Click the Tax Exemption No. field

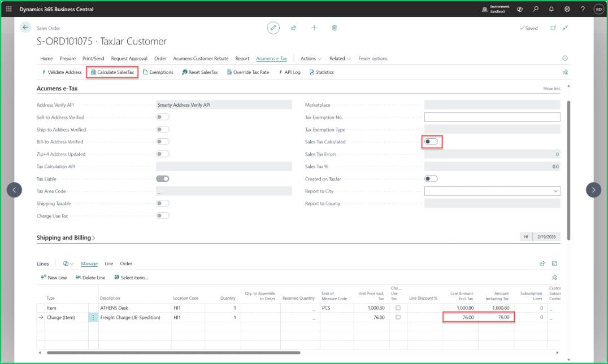(493, 117)
